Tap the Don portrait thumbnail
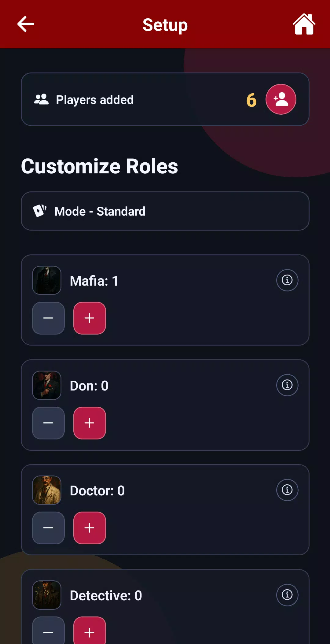 coord(47,385)
